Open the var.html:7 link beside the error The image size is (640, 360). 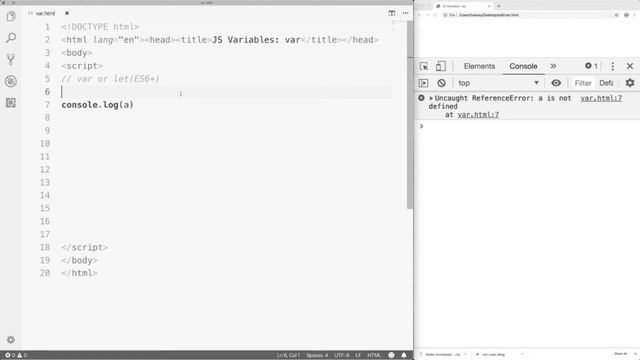(x=601, y=98)
